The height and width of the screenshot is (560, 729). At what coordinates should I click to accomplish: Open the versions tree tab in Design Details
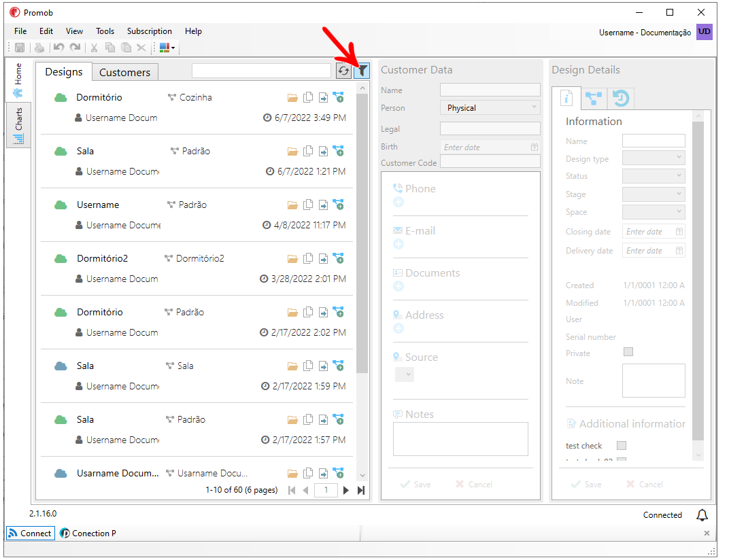tap(594, 98)
